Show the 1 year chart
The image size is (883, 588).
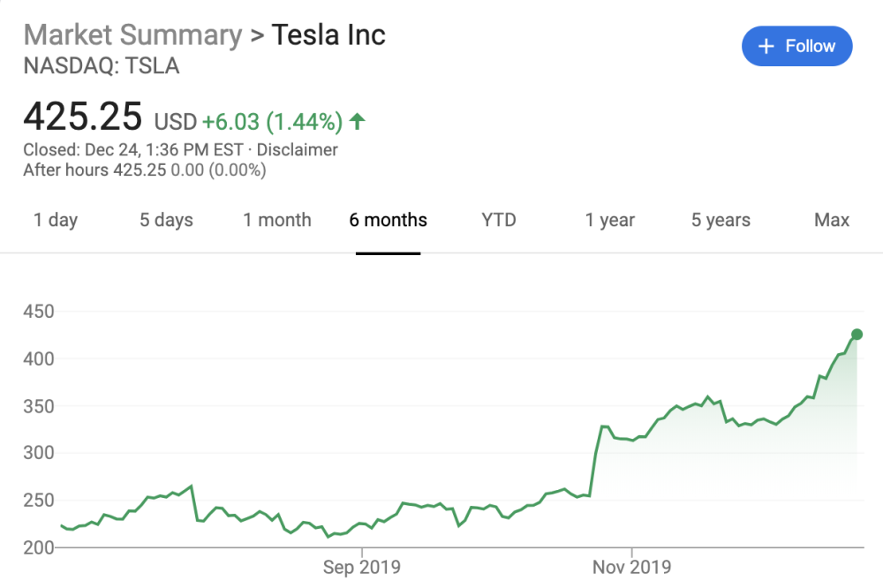[x=610, y=220]
